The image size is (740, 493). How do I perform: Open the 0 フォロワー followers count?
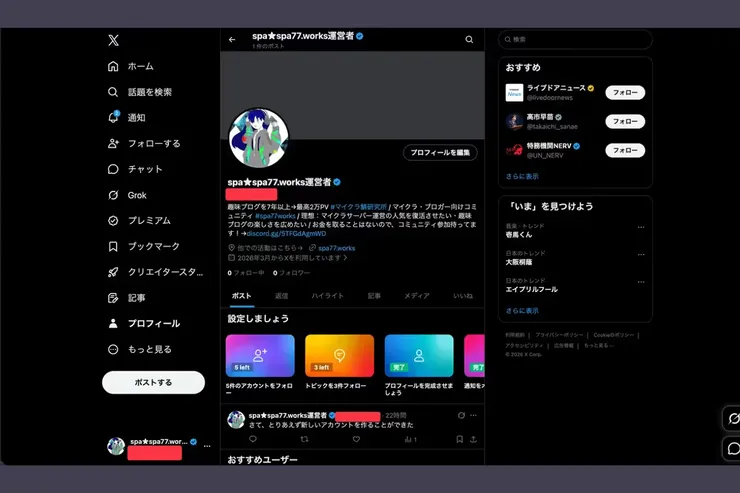tap(291, 273)
